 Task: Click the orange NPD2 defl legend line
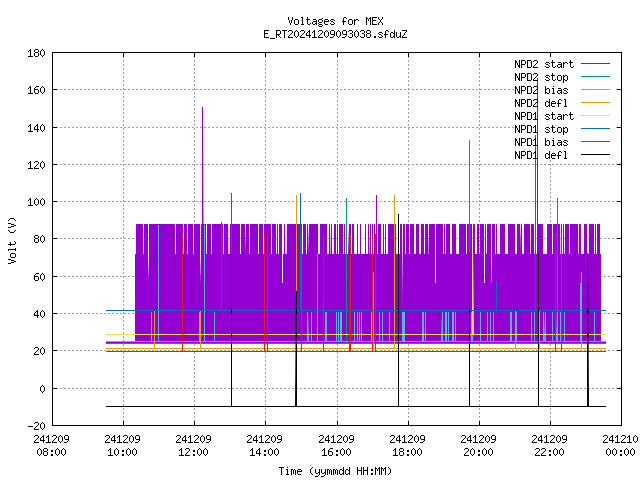click(x=595, y=102)
